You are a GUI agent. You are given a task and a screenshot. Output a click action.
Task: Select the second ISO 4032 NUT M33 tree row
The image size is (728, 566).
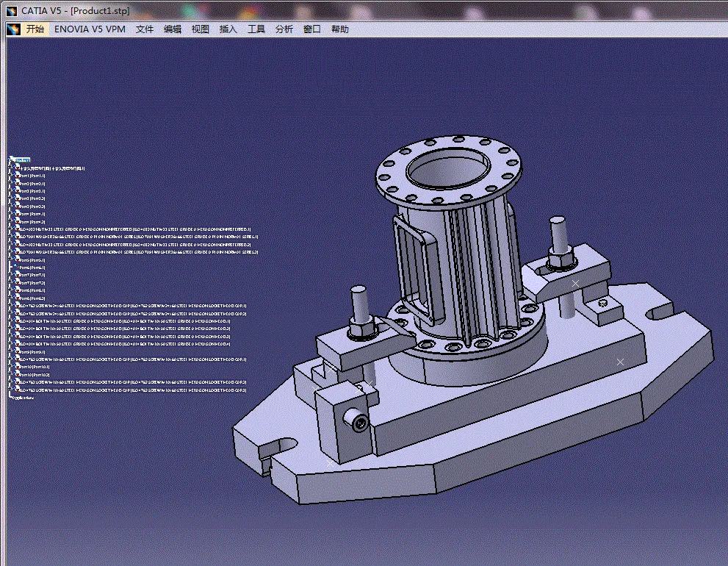pos(136,245)
